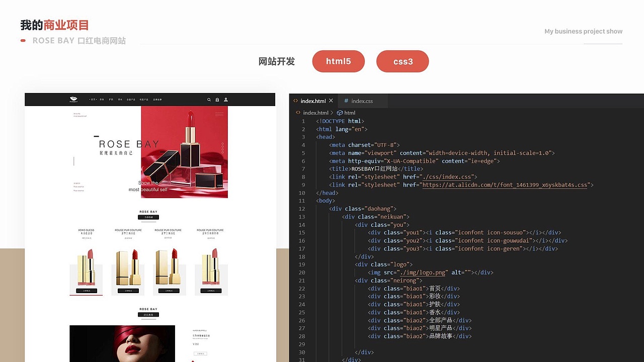Click the user account icon in navbar
Image resolution: width=644 pixels, height=362 pixels.
[x=226, y=100]
